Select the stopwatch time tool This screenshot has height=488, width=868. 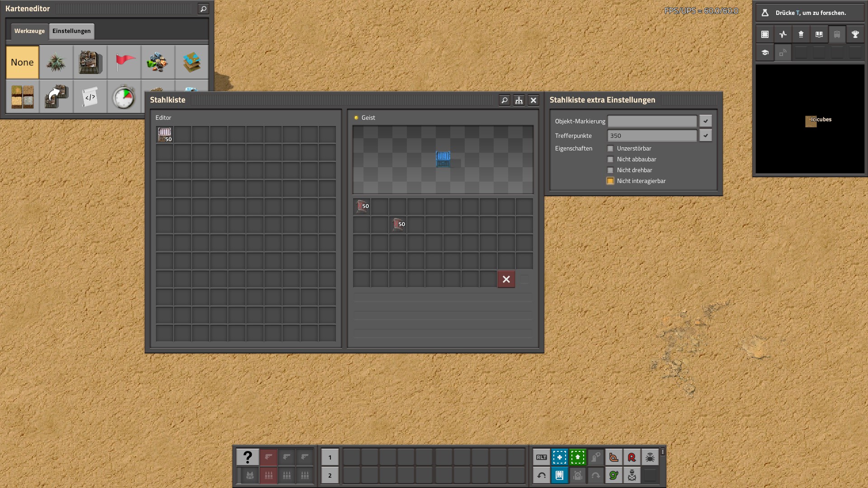[x=124, y=97]
